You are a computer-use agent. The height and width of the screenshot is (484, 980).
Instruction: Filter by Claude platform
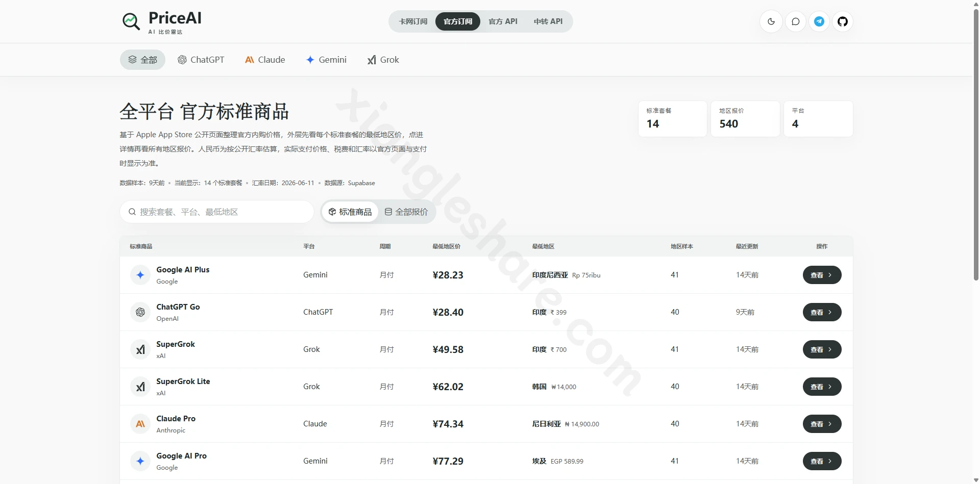point(265,60)
